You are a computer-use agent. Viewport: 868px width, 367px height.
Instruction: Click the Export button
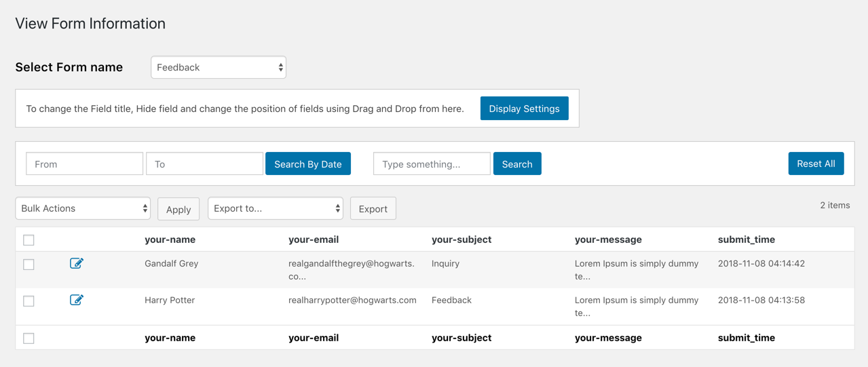(x=373, y=209)
